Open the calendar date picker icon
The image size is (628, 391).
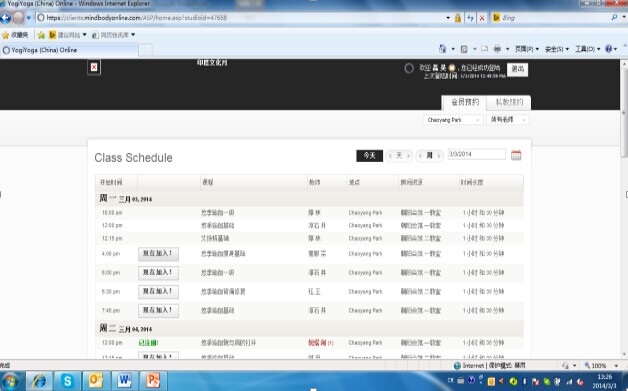click(x=516, y=155)
